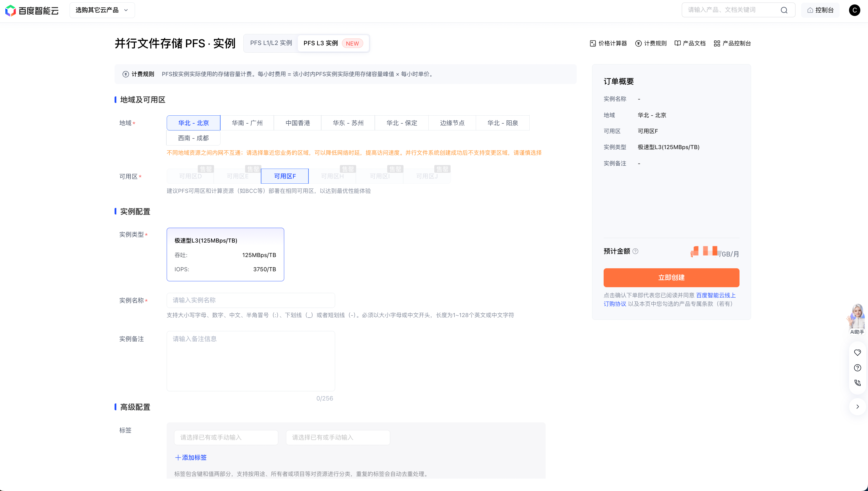Click the 预计金额 help question icon
The image size is (868, 491).
click(x=636, y=251)
